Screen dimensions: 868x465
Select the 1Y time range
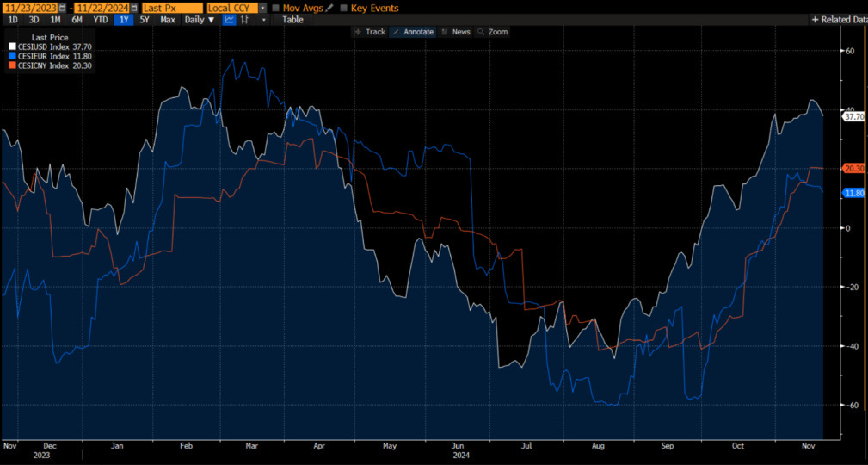123,20
